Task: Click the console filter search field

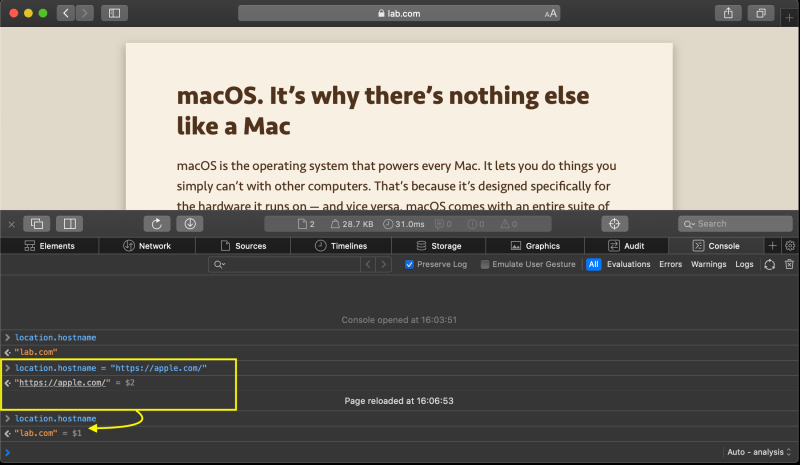Action: point(284,264)
